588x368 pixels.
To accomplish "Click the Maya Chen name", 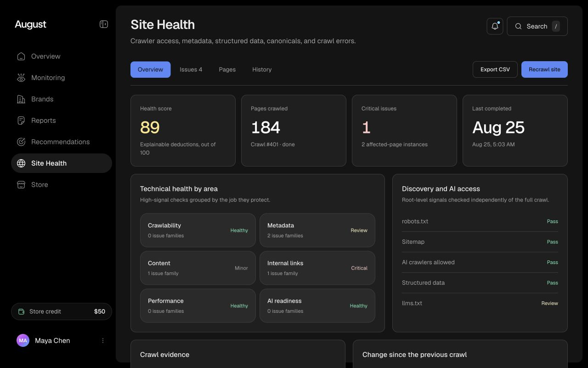I will coord(52,340).
